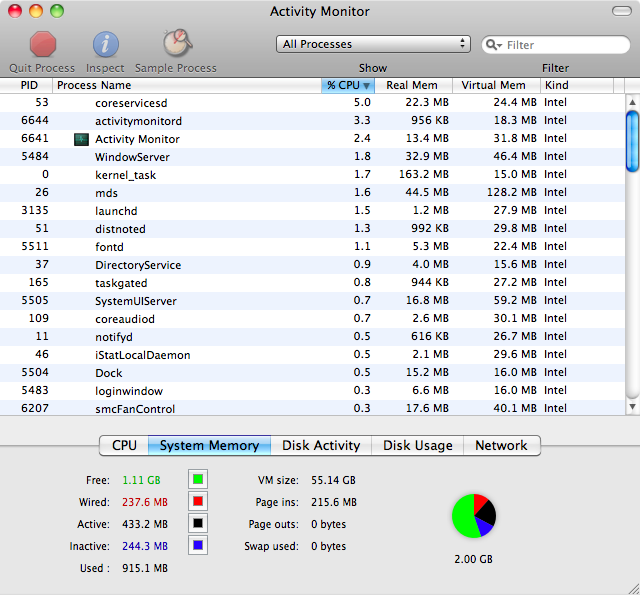
Task: Open the Inspect info icon
Action: [x=105, y=44]
